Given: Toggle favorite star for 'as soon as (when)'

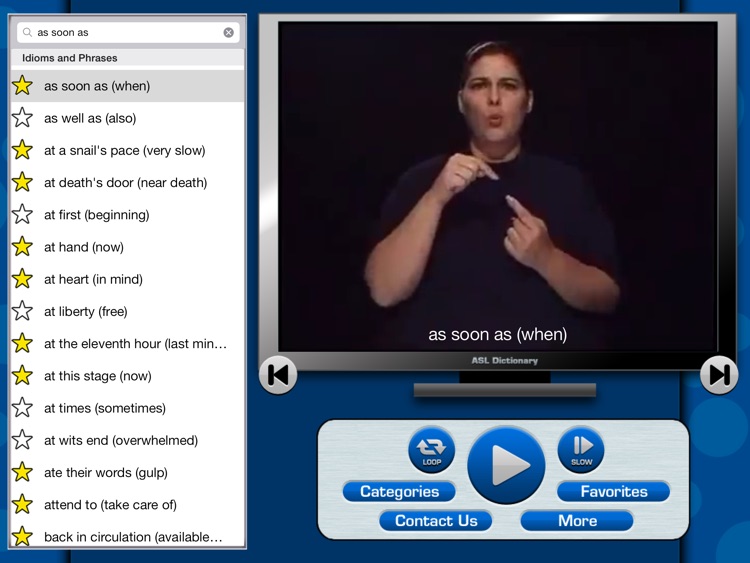Looking at the screenshot, I should click(22, 86).
